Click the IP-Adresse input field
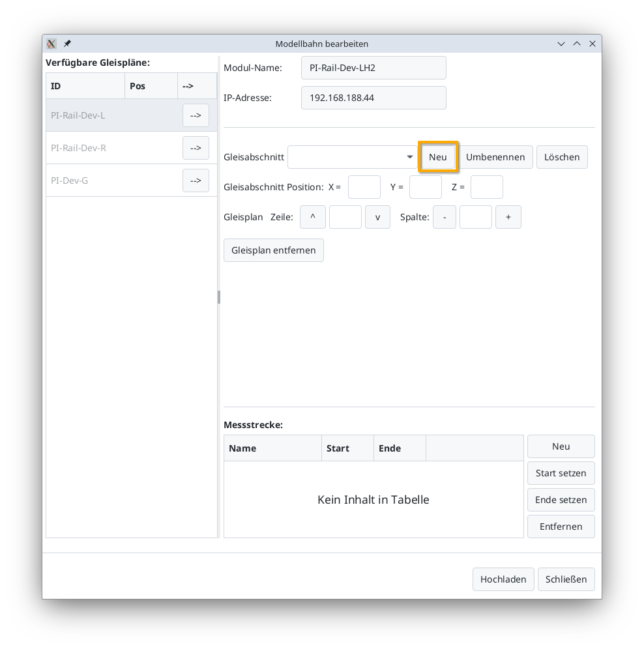The image size is (644, 649). click(x=373, y=98)
